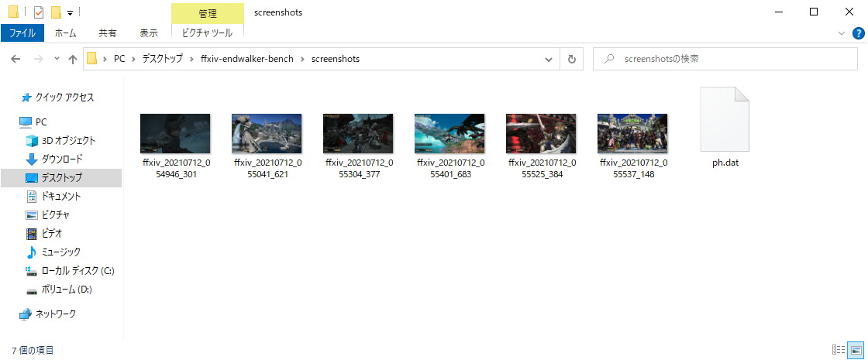The height and width of the screenshot is (360, 868).
Task: Select thumbnail ffxiv_20210712_055537_148
Action: [x=632, y=133]
